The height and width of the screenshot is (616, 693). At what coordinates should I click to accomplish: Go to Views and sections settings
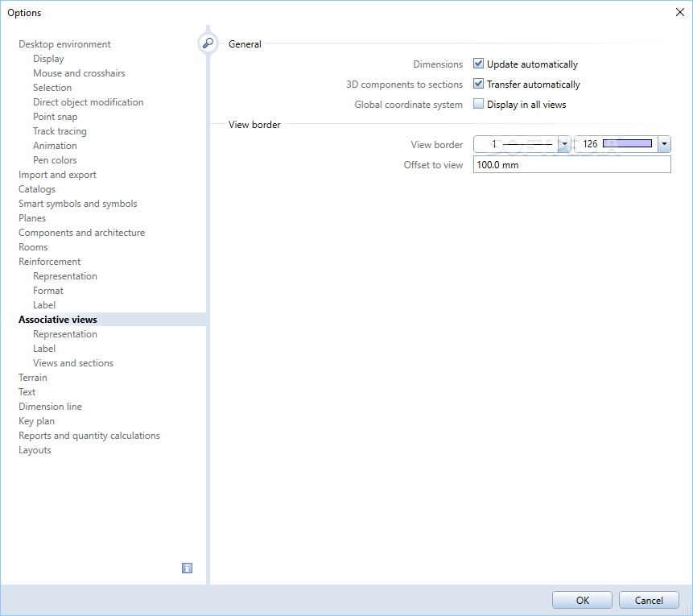pos(73,363)
